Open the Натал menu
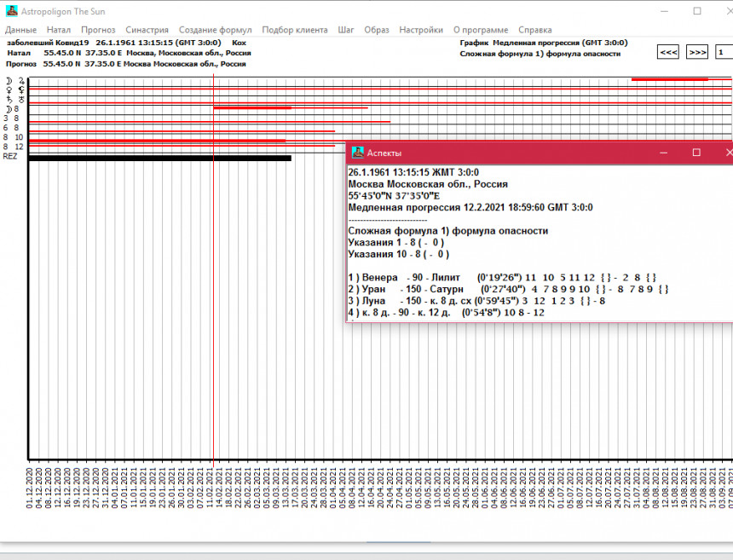The image size is (733, 560). click(x=59, y=30)
